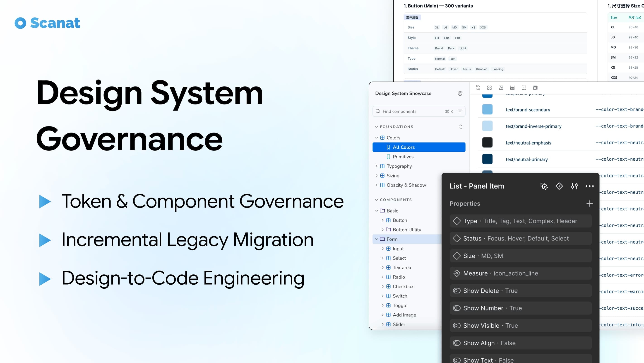Click the Find components search field

pyautogui.click(x=419, y=111)
